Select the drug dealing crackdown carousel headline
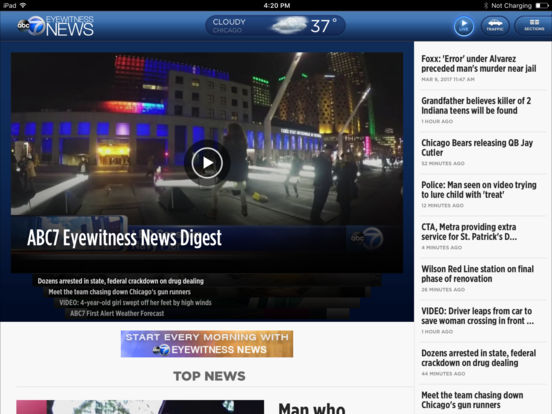 pyautogui.click(x=120, y=281)
